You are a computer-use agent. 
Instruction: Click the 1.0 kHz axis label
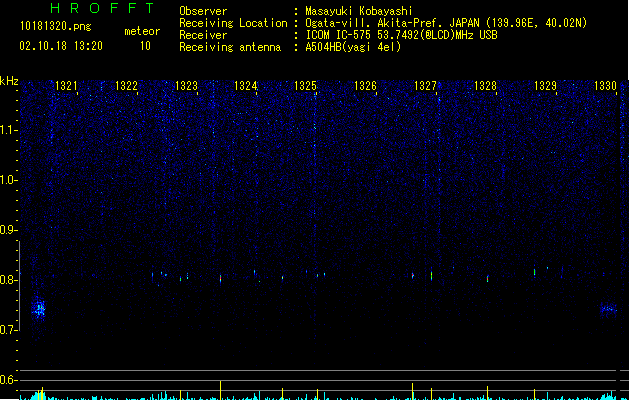click(x=9, y=180)
